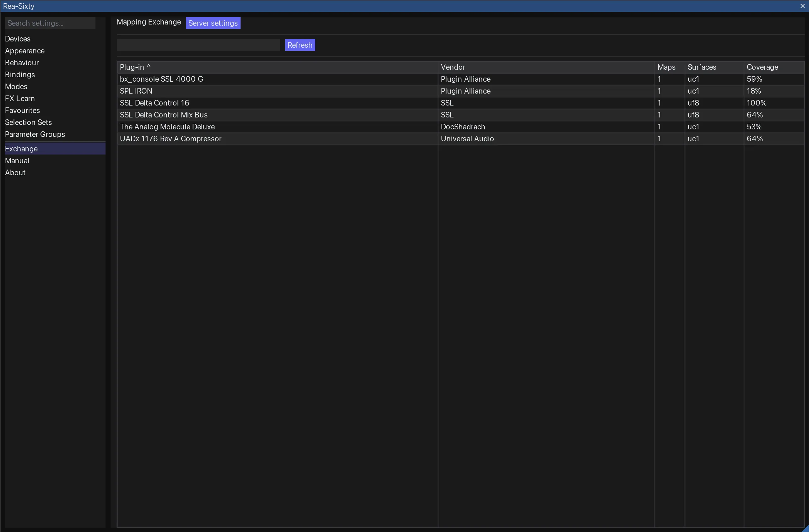The height and width of the screenshot is (532, 809).
Task: Click the Server settings button
Action: [213, 23]
